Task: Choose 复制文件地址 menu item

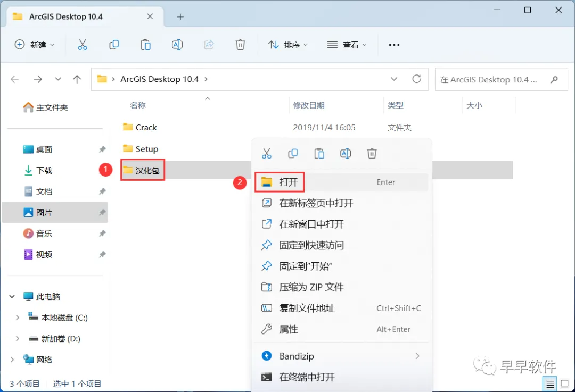Action: point(341,308)
